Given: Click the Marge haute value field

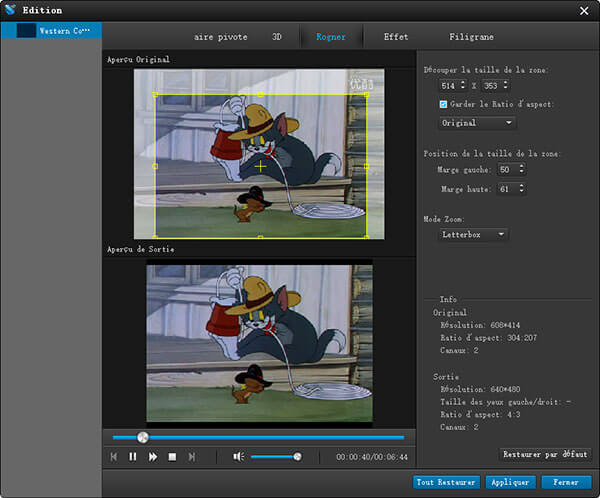Looking at the screenshot, I should coord(507,189).
